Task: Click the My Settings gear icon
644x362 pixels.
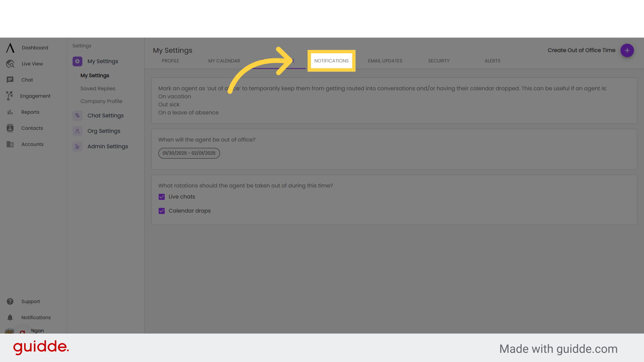Action: 77,61
